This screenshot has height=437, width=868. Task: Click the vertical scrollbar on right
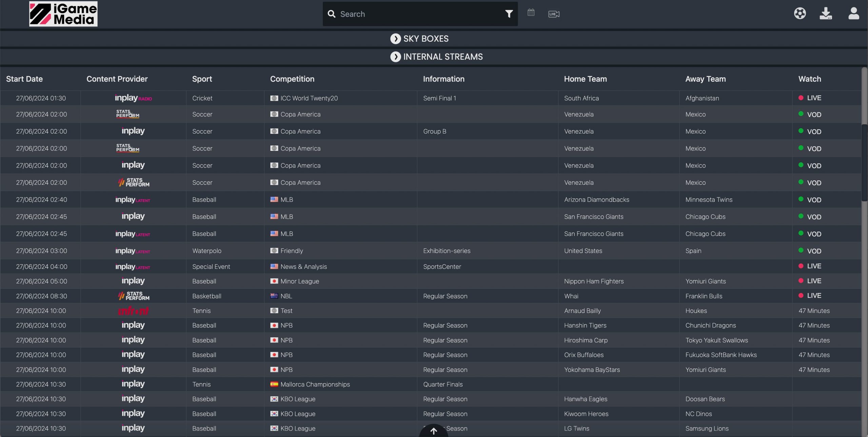pos(864,163)
